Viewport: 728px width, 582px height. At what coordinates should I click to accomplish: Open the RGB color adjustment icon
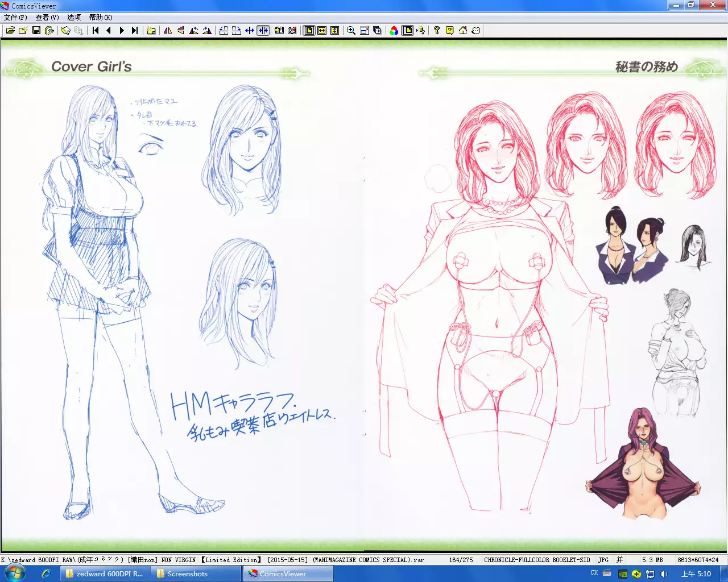(x=394, y=31)
